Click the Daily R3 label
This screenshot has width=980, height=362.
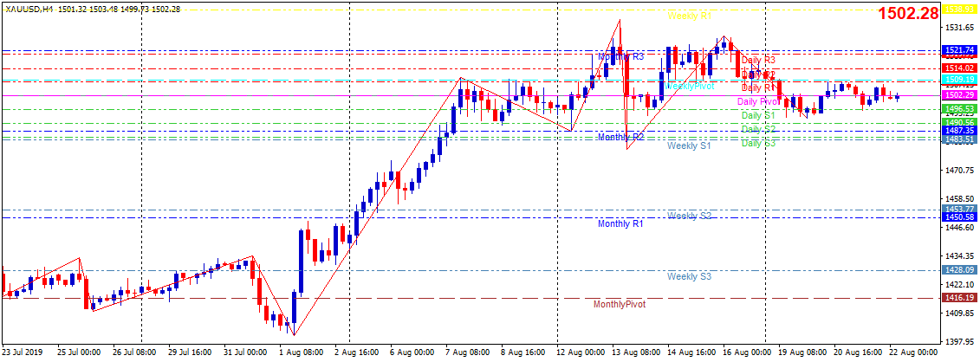pyautogui.click(x=758, y=60)
